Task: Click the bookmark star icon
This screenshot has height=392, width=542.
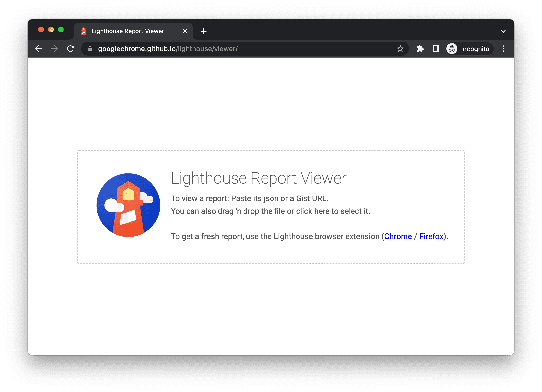Action: 400,48
